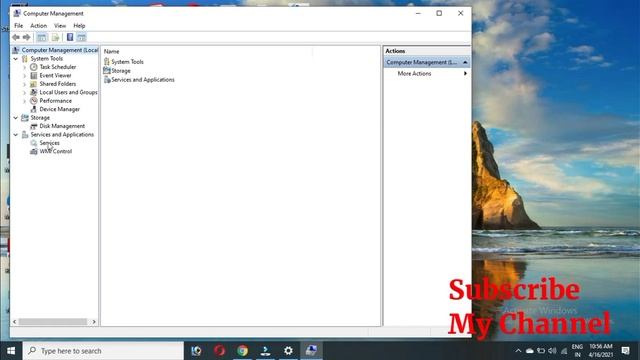Expand the Task Scheduler node
640x360 pixels.
click(24, 67)
